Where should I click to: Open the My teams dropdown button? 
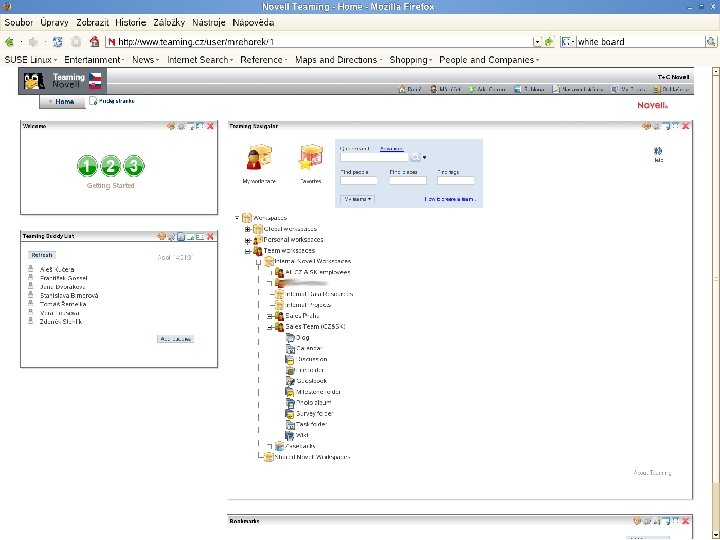tap(357, 199)
